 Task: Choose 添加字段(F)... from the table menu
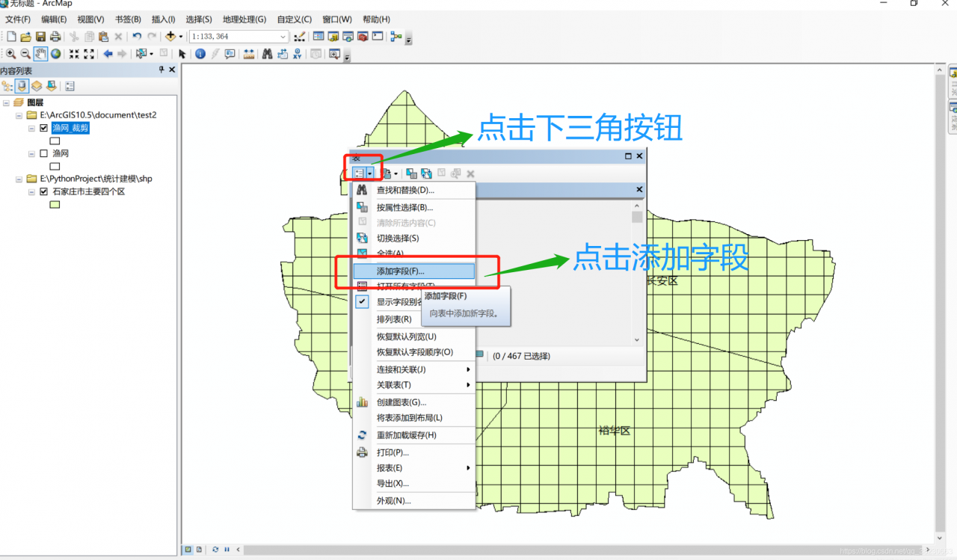414,271
